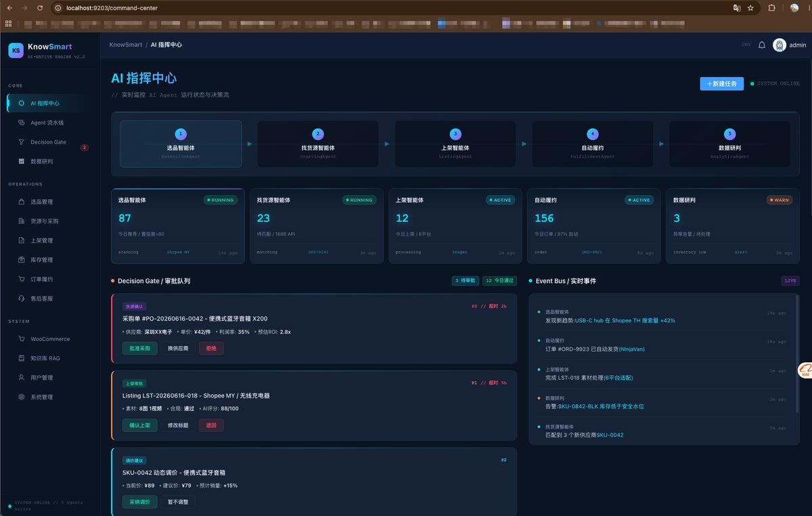
Task: Approve the purchase order with 批准采购
Action: (x=140, y=348)
